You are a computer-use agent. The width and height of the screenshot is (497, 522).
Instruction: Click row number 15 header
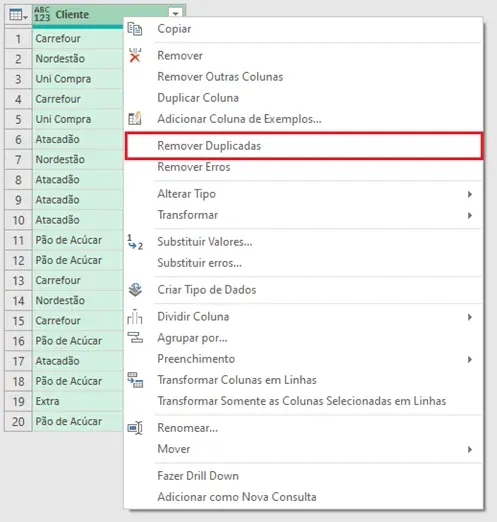coord(18,321)
